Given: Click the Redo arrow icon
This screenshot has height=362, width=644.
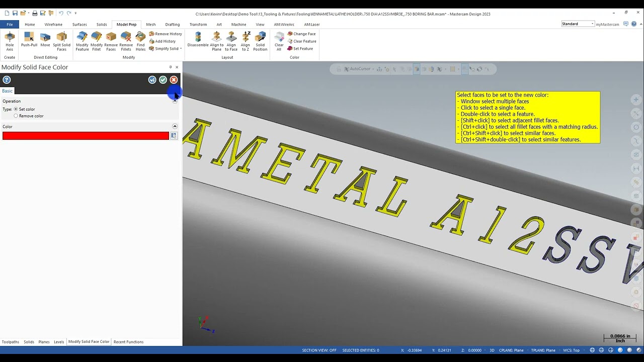Looking at the screenshot, I should point(68,13).
